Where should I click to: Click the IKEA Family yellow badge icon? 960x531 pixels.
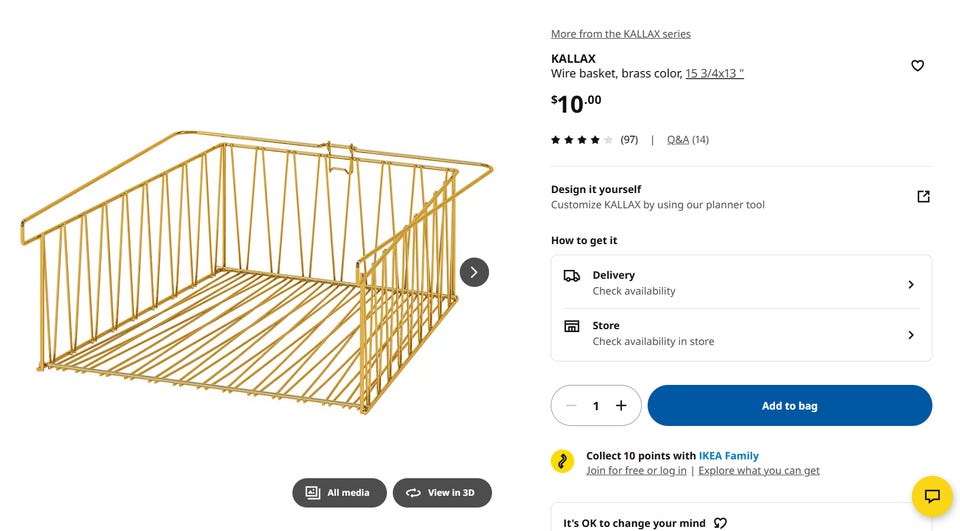pyautogui.click(x=562, y=461)
